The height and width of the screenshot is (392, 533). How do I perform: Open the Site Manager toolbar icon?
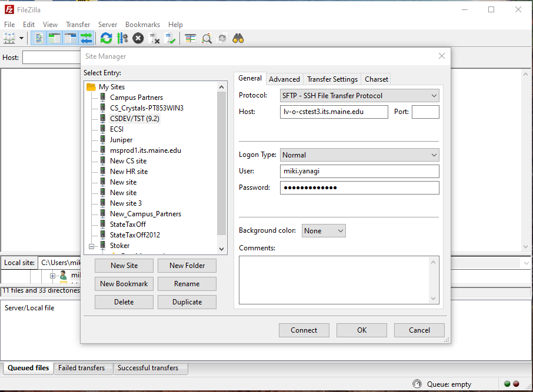click(x=9, y=38)
